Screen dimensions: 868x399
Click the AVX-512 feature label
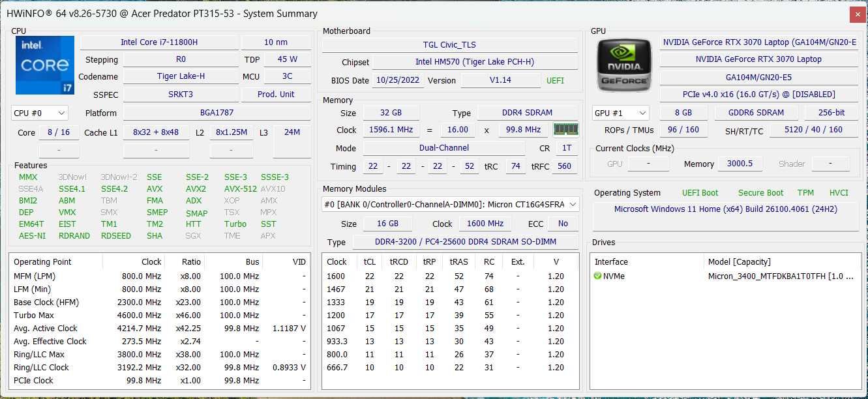pos(241,188)
